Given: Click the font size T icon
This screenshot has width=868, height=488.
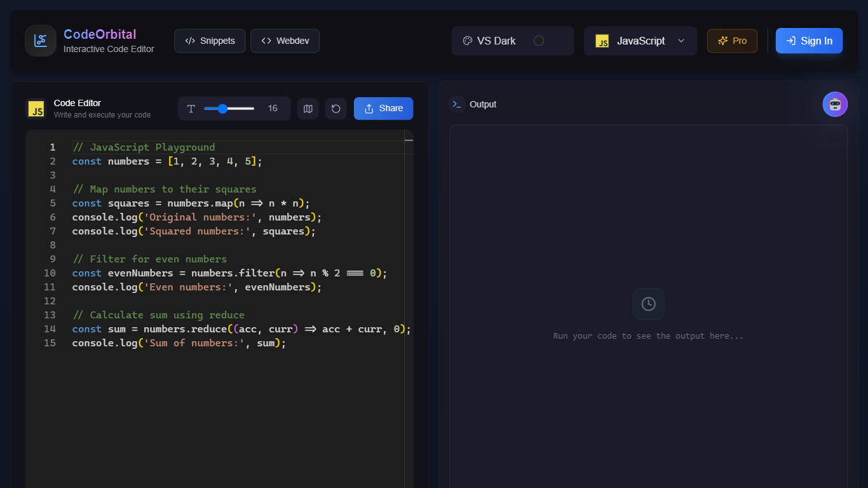Looking at the screenshot, I should click(x=191, y=109).
